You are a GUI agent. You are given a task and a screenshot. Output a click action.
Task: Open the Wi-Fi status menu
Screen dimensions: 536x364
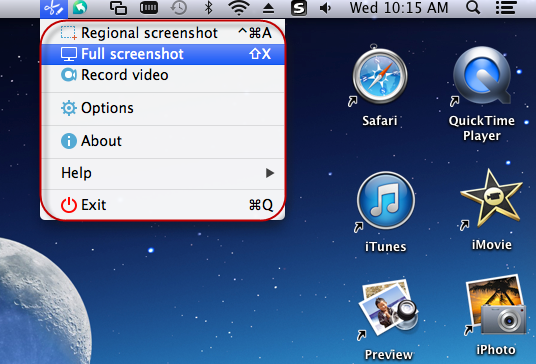tap(239, 8)
